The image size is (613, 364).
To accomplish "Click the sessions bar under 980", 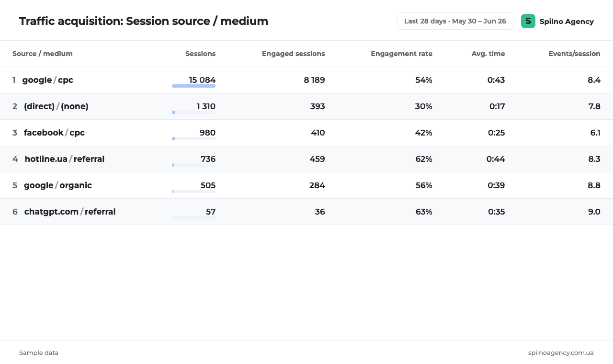I will [193, 139].
